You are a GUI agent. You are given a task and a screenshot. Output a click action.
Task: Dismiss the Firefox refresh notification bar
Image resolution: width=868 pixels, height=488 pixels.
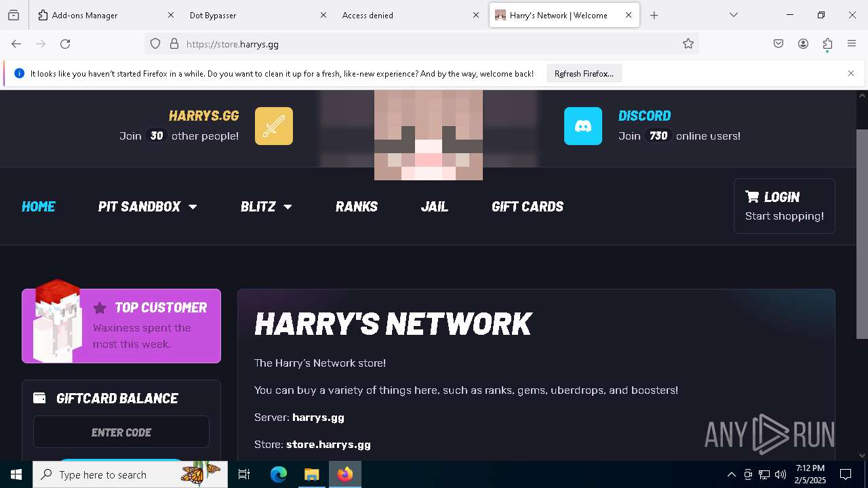point(851,73)
